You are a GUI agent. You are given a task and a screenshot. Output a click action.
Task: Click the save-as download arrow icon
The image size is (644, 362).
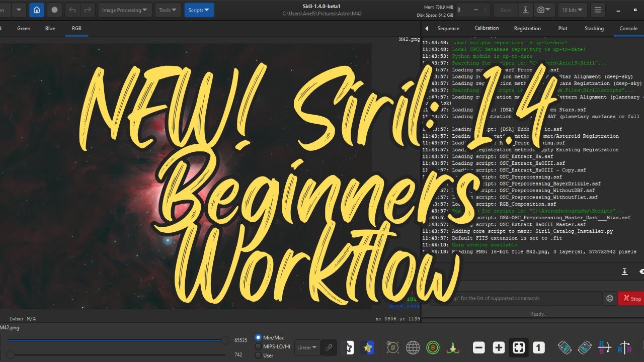pos(525,10)
